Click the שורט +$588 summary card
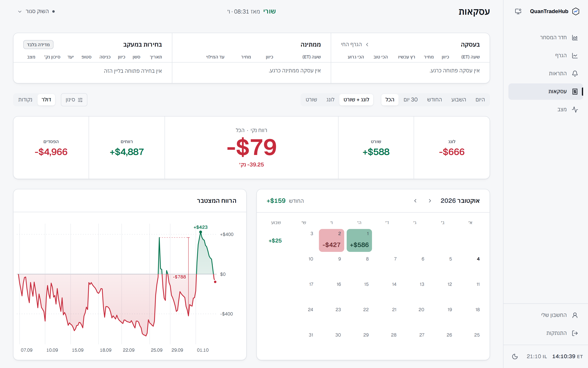 376,148
